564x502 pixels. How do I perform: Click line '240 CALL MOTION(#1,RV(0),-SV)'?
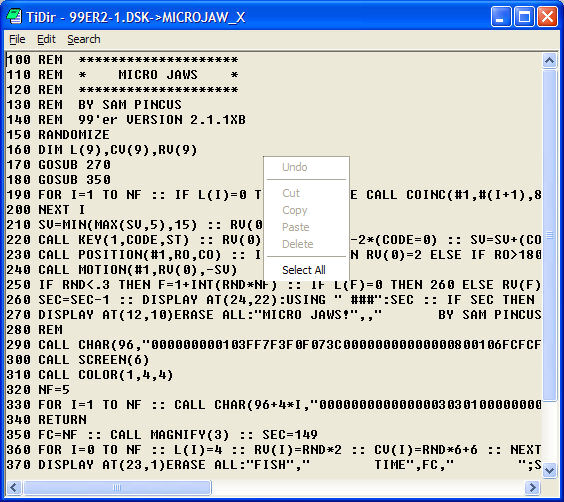(122, 270)
